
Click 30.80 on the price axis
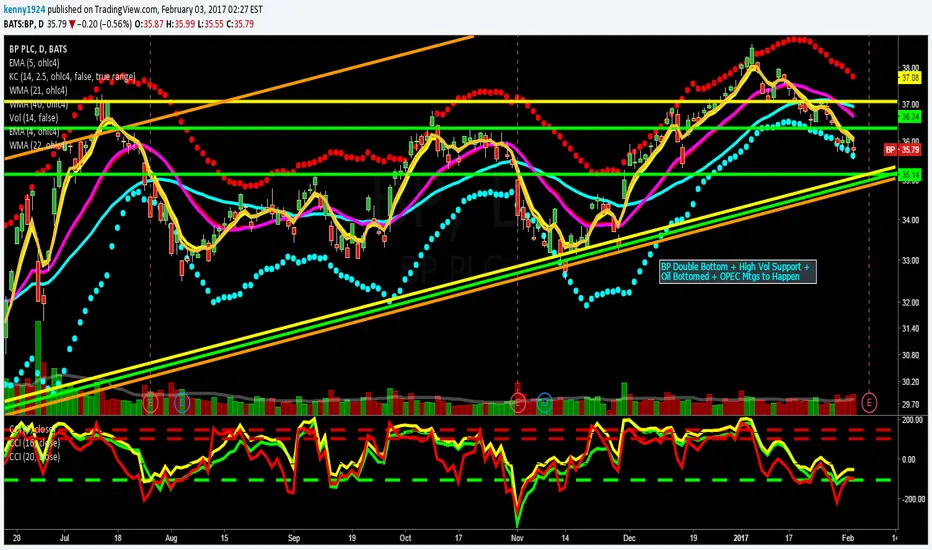(x=911, y=355)
